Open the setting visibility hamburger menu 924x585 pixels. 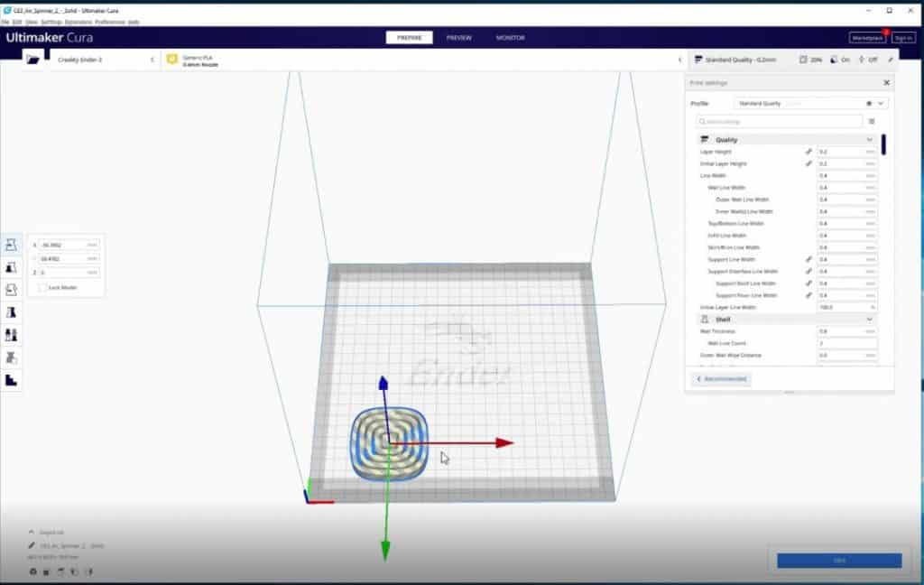click(872, 122)
